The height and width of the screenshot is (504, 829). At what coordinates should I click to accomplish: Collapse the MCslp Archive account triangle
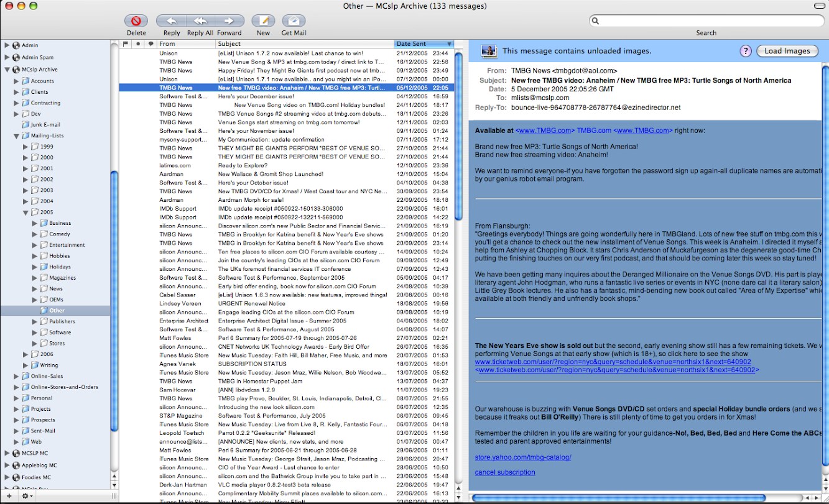click(7, 70)
